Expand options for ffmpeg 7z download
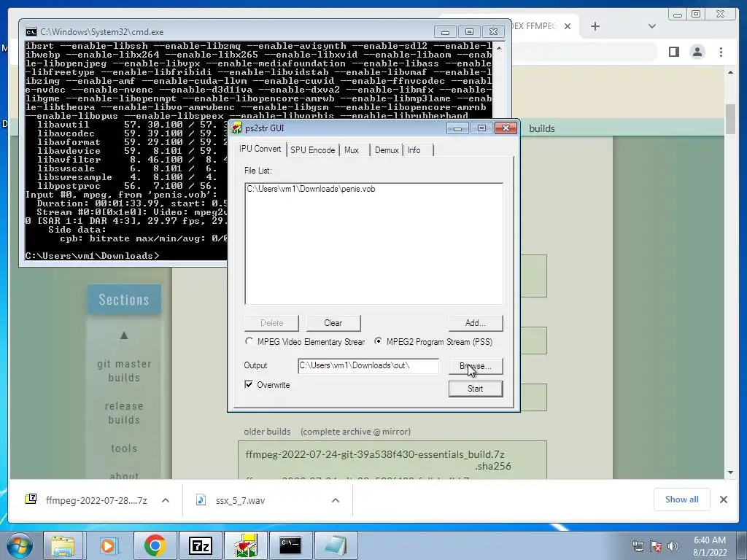The image size is (747, 560). pyautogui.click(x=166, y=500)
